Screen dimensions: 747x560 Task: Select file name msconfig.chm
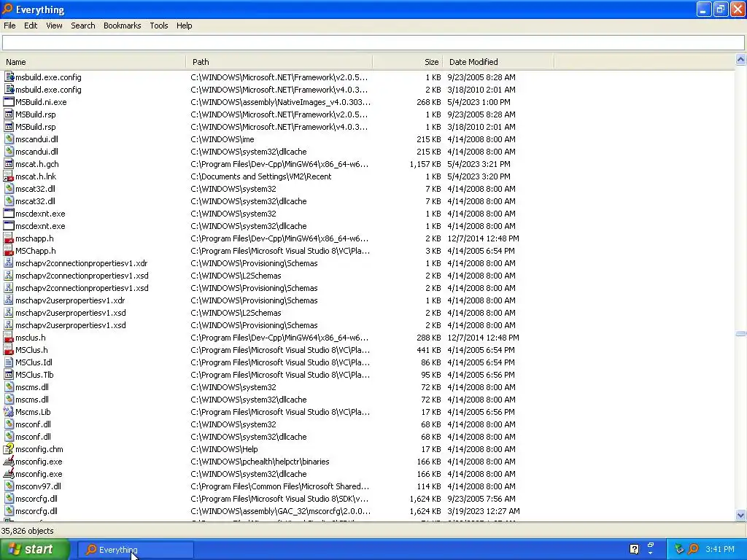39,448
